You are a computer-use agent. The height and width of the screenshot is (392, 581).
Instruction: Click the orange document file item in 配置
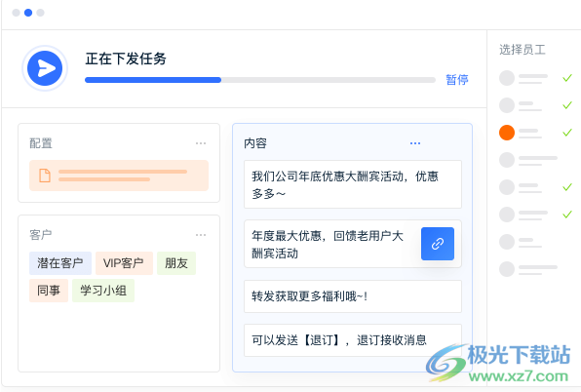(119, 176)
